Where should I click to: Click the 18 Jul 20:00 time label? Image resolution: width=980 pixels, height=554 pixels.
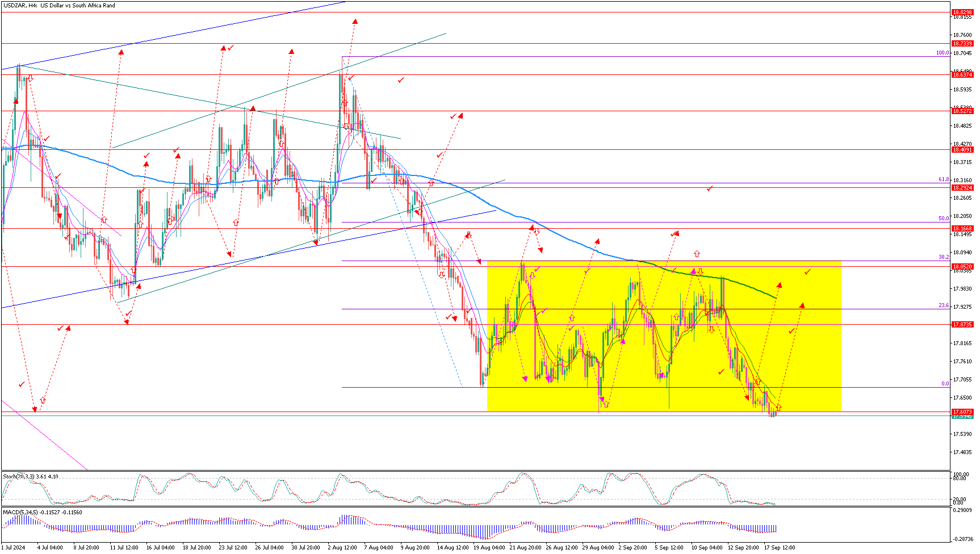[x=197, y=548]
